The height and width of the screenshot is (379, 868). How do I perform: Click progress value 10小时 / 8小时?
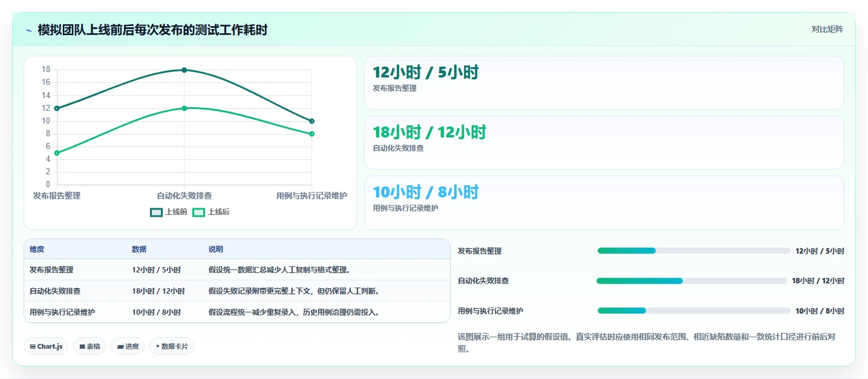[820, 311]
